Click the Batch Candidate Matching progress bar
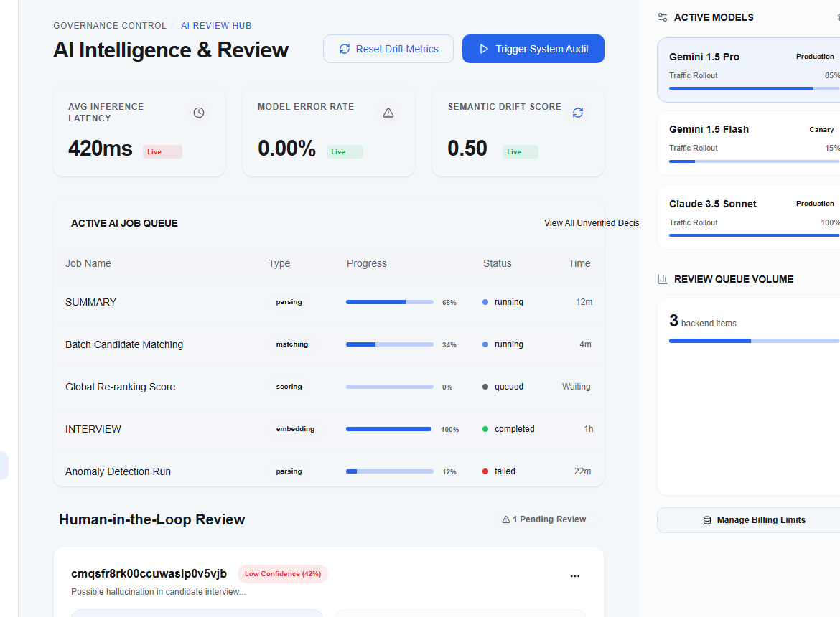The image size is (840, 617). tap(389, 344)
